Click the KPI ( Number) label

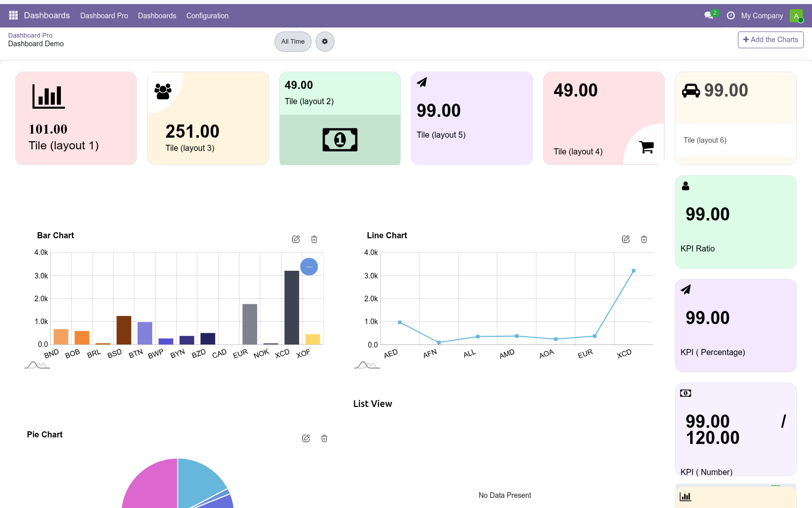click(706, 472)
